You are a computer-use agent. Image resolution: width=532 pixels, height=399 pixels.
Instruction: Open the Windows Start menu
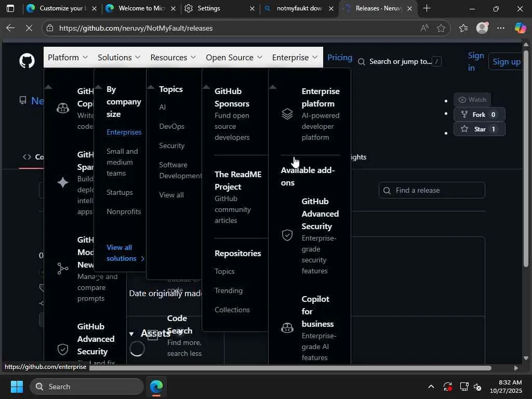coord(17,387)
